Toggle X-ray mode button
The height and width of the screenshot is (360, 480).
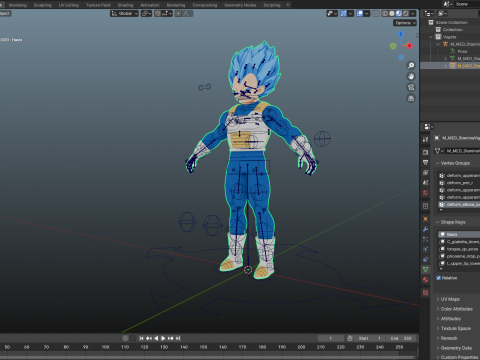tap(376, 14)
